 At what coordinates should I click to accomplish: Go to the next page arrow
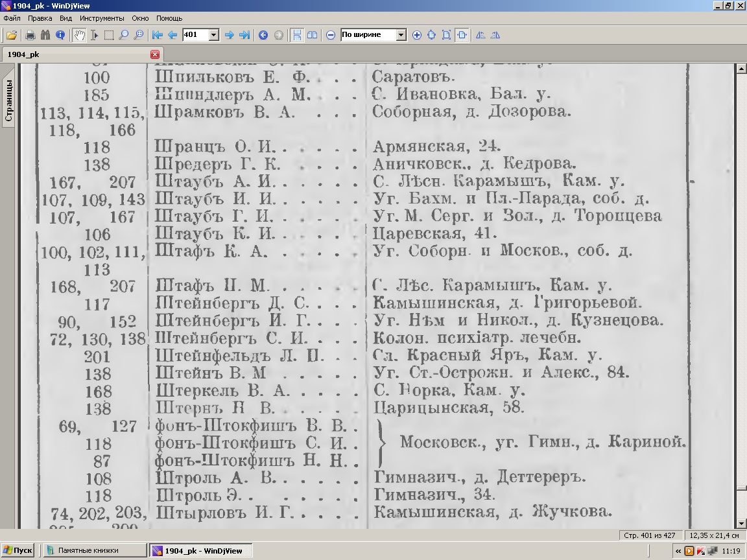[229, 35]
